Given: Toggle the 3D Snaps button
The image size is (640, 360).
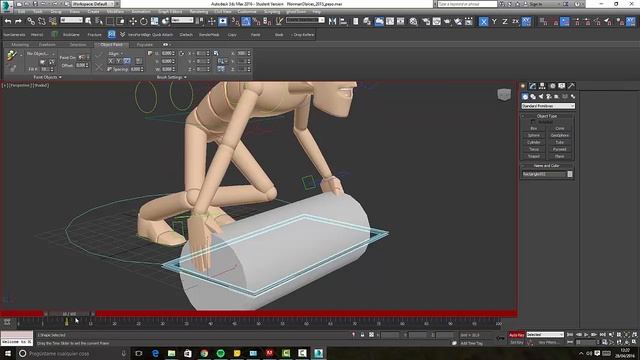Looking at the screenshot, I should pyautogui.click(x=235, y=21).
